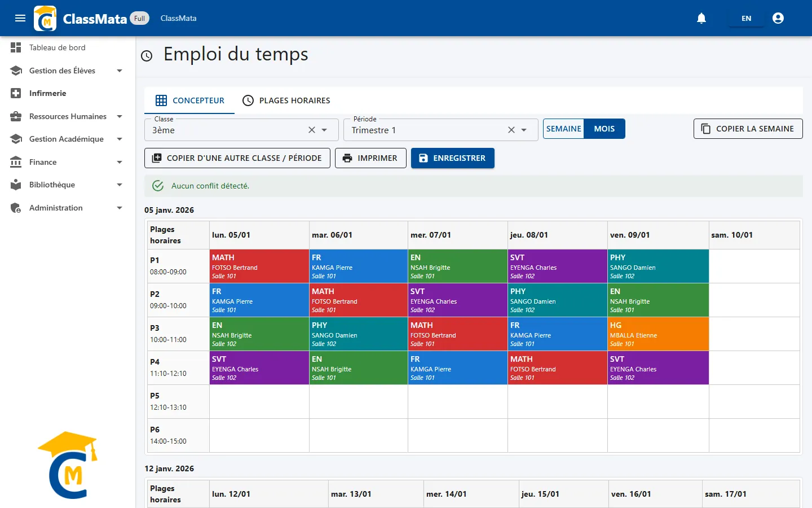Open the hamburger navigation menu

pos(20,18)
